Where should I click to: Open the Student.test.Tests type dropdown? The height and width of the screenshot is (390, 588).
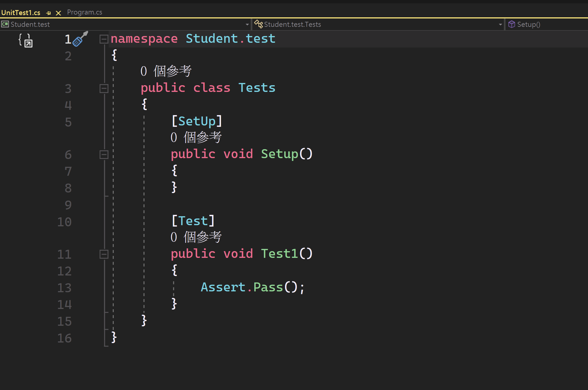click(x=500, y=25)
